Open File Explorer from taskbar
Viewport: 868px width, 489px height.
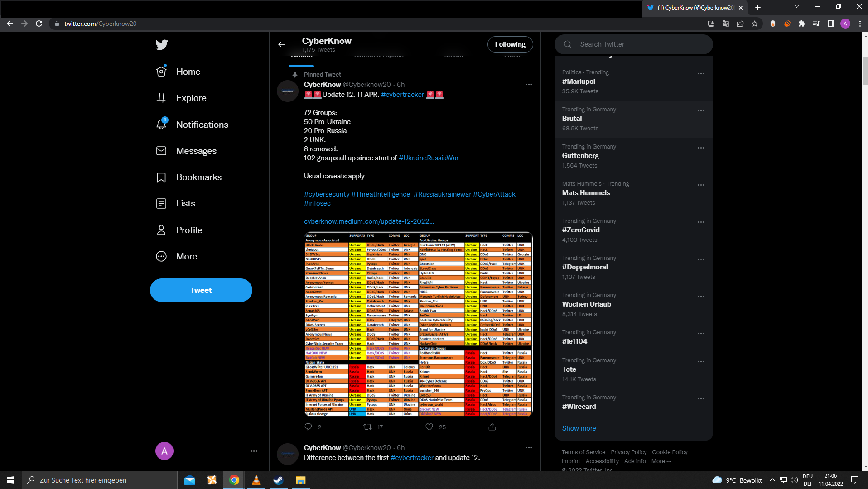point(300,480)
